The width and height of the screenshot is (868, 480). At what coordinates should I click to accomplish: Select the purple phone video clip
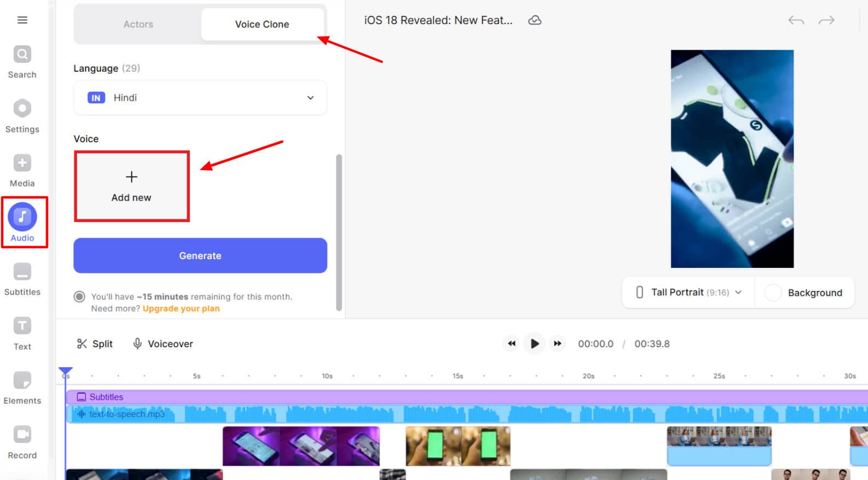pos(301,446)
